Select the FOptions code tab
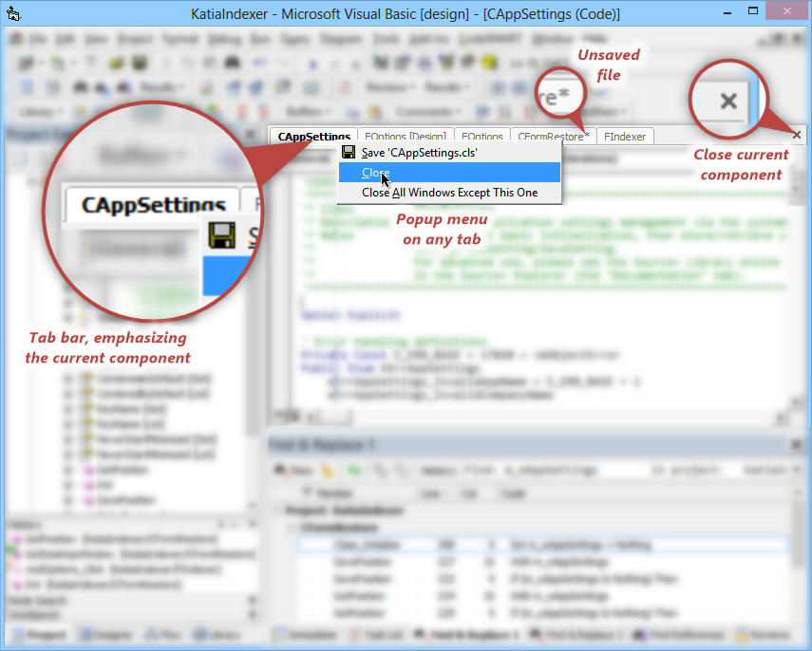This screenshot has width=812, height=651. [x=482, y=136]
